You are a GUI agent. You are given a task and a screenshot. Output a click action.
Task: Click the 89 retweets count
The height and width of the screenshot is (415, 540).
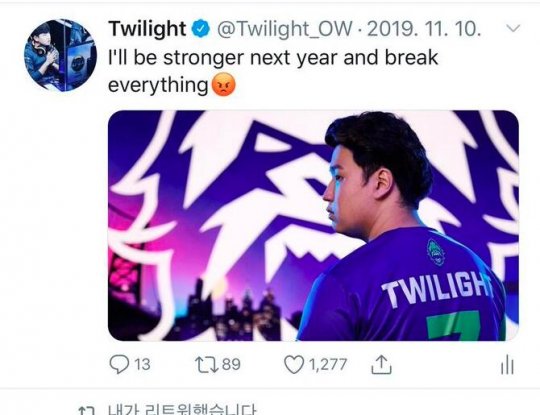(231, 364)
